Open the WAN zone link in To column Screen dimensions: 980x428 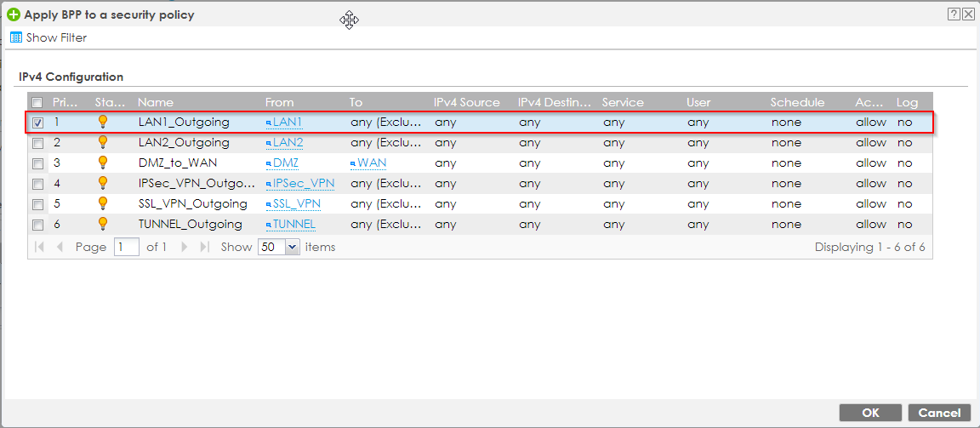pos(371,163)
